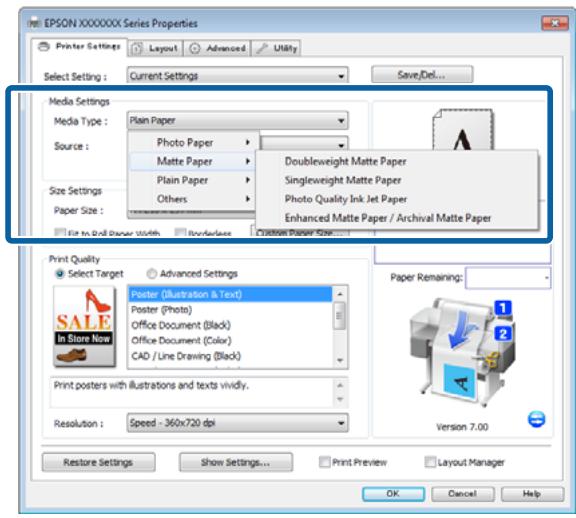
Task: Expand the Others submenu
Action: [193, 199]
